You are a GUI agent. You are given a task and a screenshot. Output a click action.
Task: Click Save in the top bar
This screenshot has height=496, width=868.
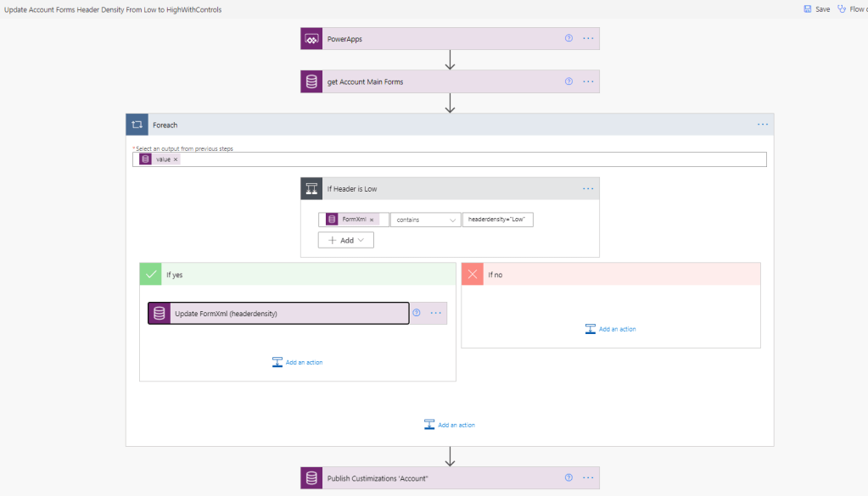(816, 9)
